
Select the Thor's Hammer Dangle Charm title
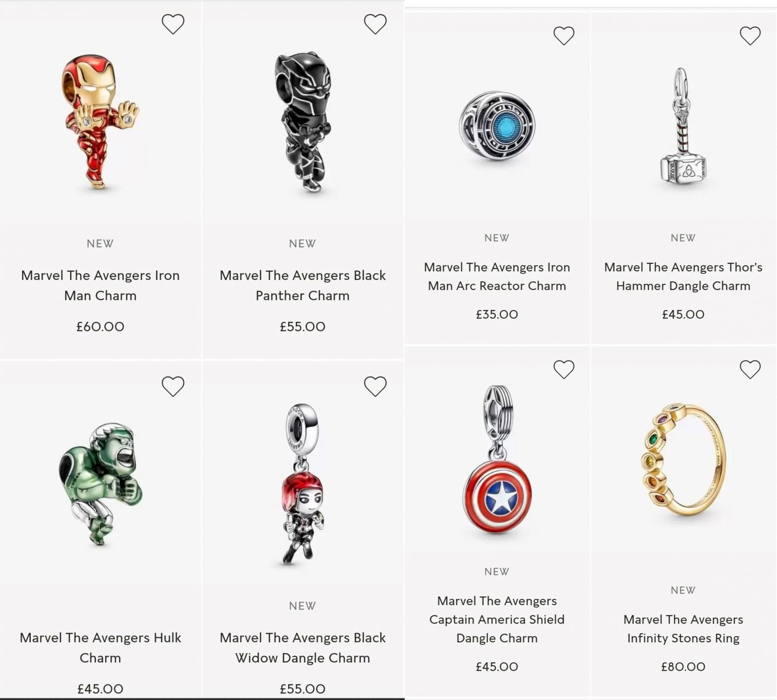[683, 276]
